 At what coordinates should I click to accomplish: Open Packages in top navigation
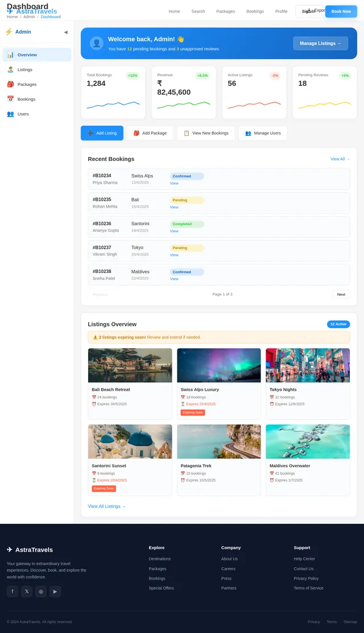tap(226, 11)
